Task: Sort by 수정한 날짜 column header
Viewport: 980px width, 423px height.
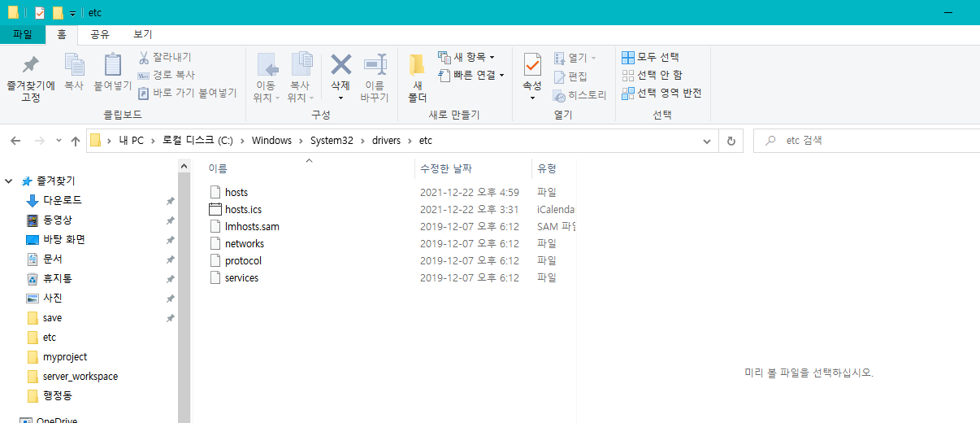Action: point(473,168)
